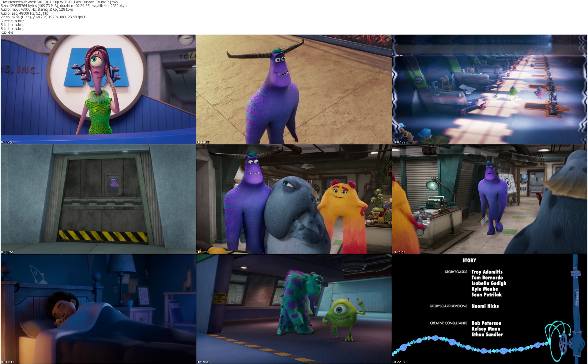
Task: Click the STORYBOARDS label in the credits
Action: [x=456, y=272]
